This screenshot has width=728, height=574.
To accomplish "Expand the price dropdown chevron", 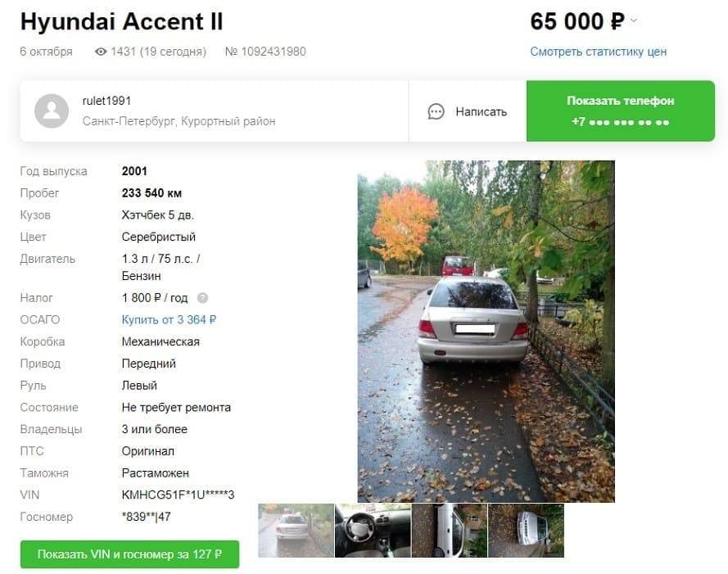I will click(x=634, y=20).
